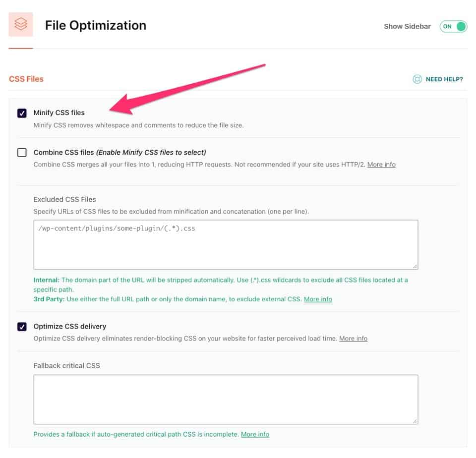This screenshot has height=458, width=476.
Task: Click the CSS Files section heading
Action: click(x=26, y=79)
